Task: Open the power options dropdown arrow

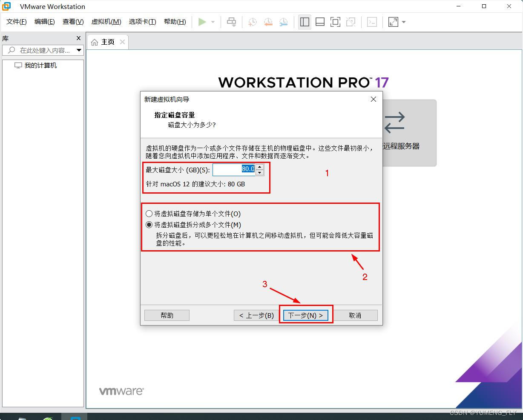Action: pos(213,22)
